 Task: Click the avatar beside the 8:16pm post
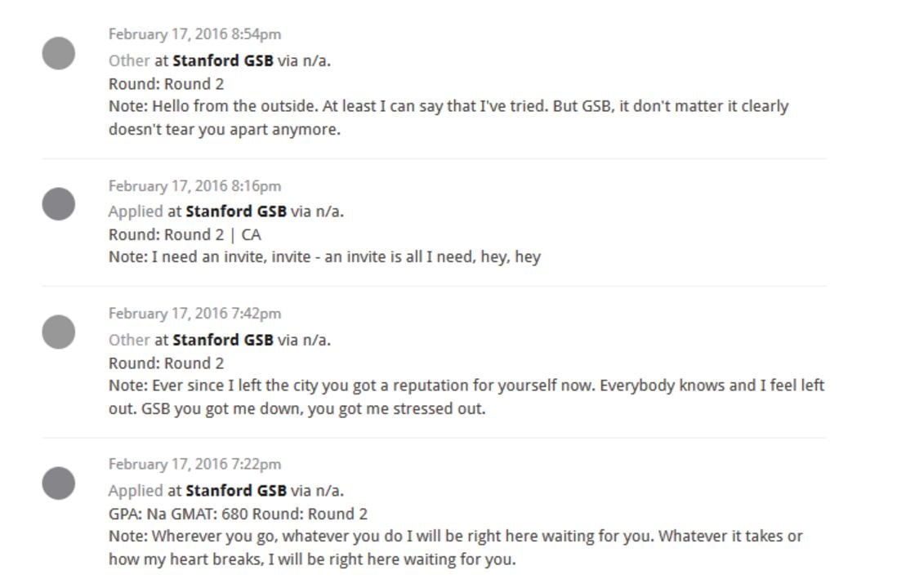pos(59,204)
